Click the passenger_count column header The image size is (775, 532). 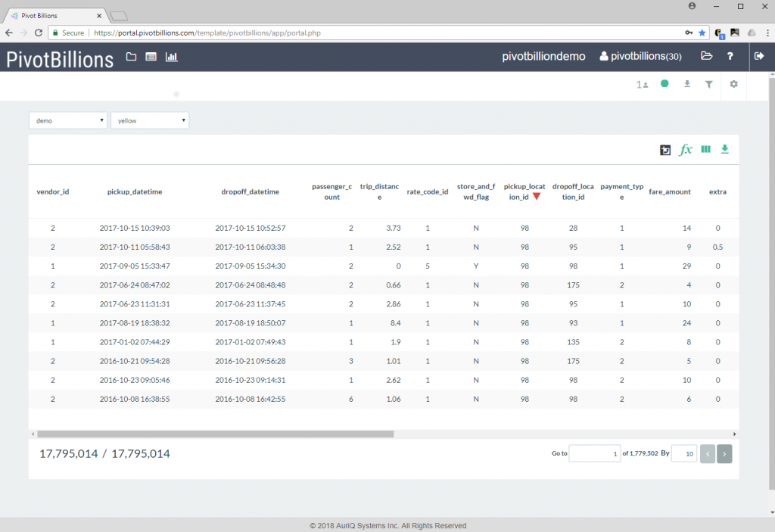(331, 191)
